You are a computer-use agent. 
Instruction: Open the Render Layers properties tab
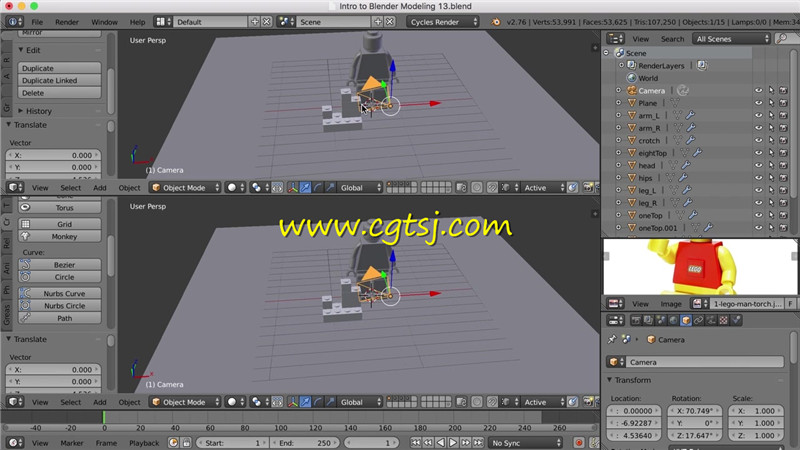click(x=648, y=320)
